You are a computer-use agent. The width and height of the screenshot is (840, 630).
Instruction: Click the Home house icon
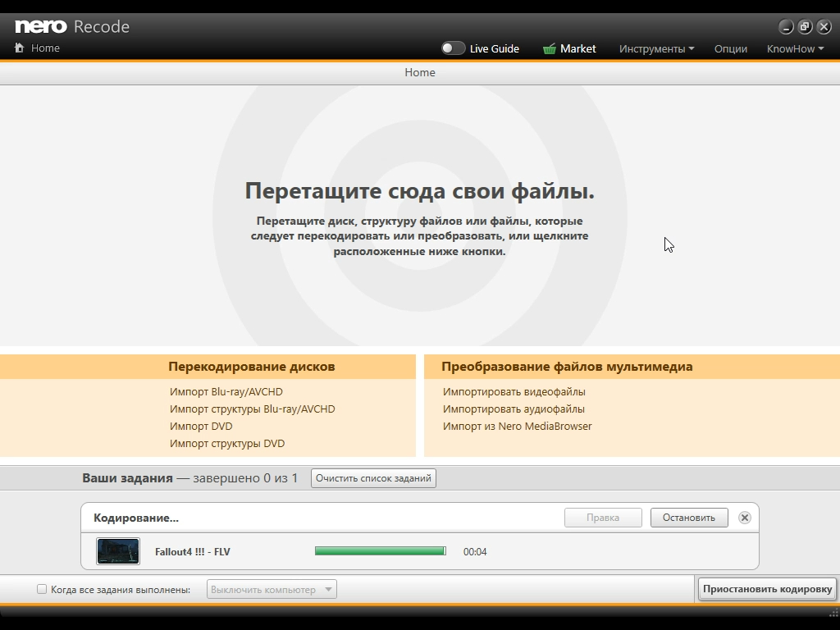click(x=20, y=48)
